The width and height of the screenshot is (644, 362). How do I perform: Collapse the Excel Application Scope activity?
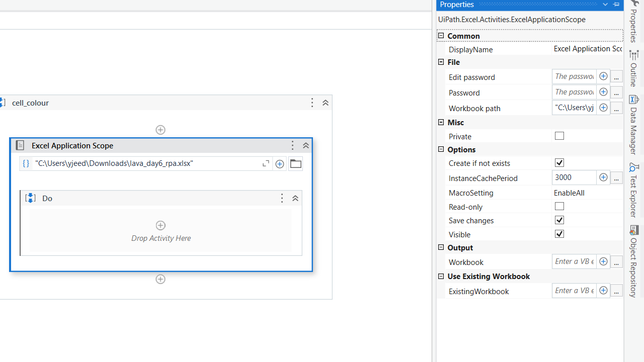point(306,145)
